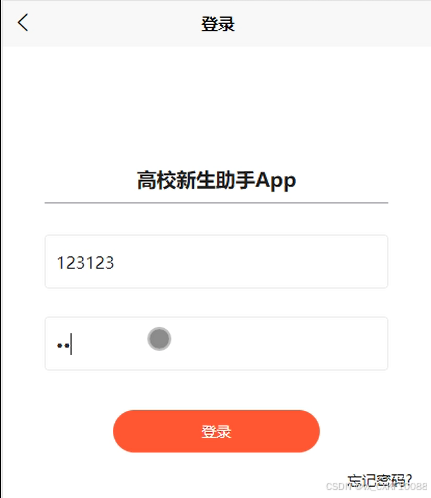Tap the gray circle in the password field

coord(159,339)
